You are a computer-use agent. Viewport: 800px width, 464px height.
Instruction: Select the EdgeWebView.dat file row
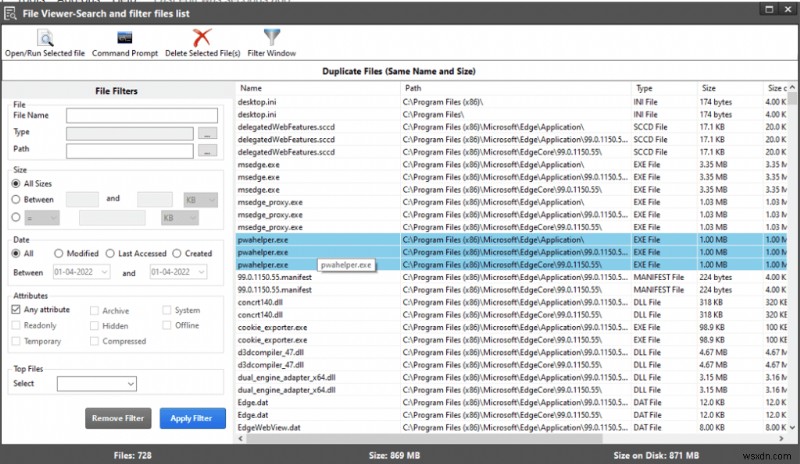(512, 428)
